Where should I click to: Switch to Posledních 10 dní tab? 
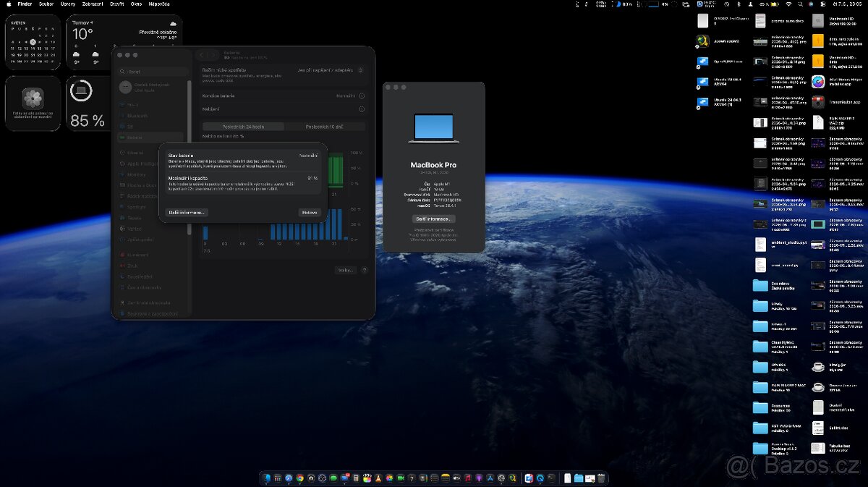click(324, 127)
